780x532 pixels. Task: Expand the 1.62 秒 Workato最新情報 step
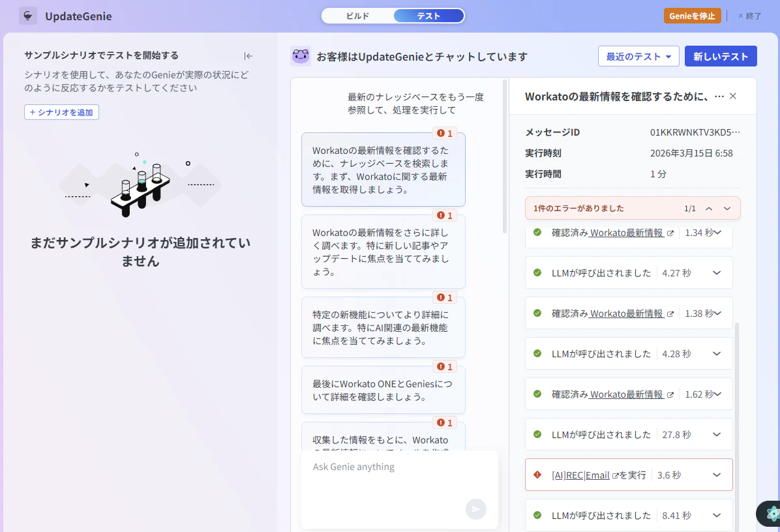tap(717, 394)
